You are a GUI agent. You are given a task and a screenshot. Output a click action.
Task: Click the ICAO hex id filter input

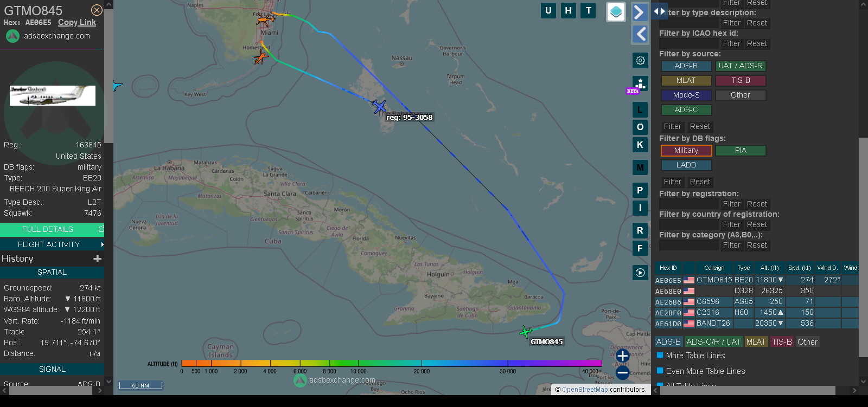pos(688,43)
